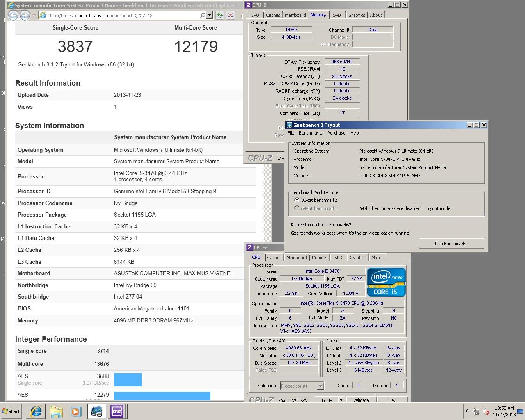
Task: Go back in Internet Explorer
Action: coord(13,16)
